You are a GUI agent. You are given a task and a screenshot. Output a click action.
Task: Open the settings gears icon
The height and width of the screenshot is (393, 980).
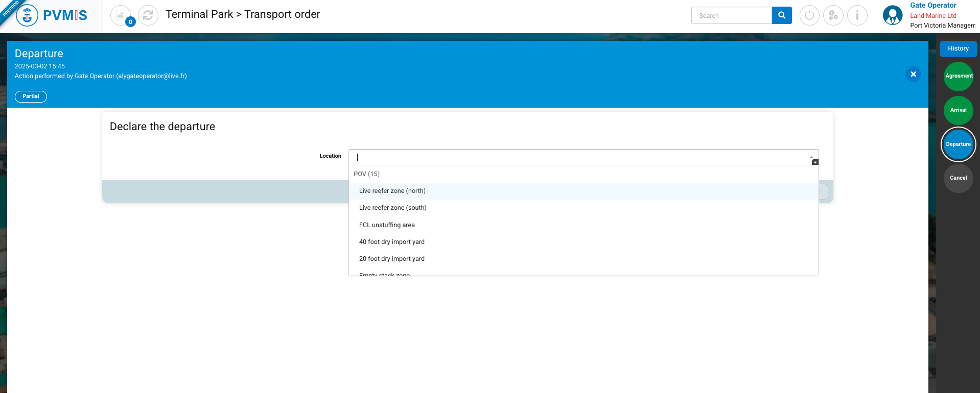[x=833, y=15]
